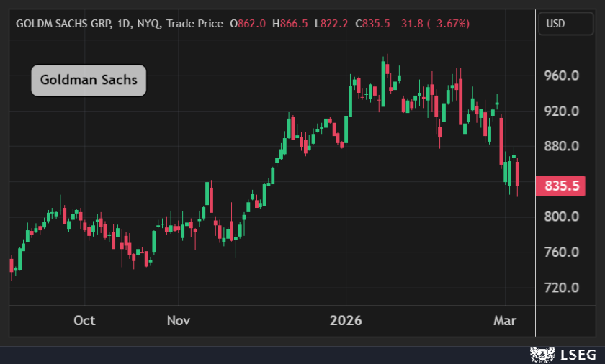This screenshot has height=364, width=605.
Task: Select the 880.0 price axis label
Action: click(x=562, y=147)
